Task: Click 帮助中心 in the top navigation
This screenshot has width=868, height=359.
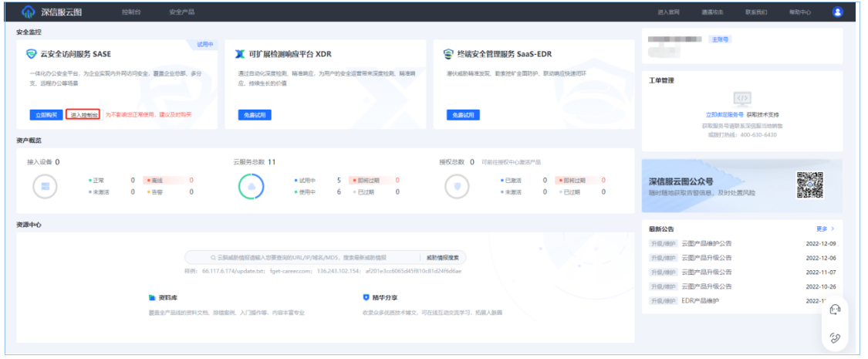Action: [x=800, y=12]
